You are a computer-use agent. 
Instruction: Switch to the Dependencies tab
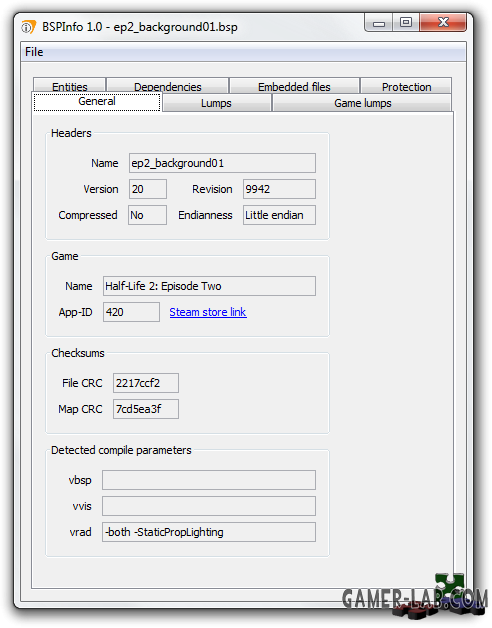click(x=167, y=87)
